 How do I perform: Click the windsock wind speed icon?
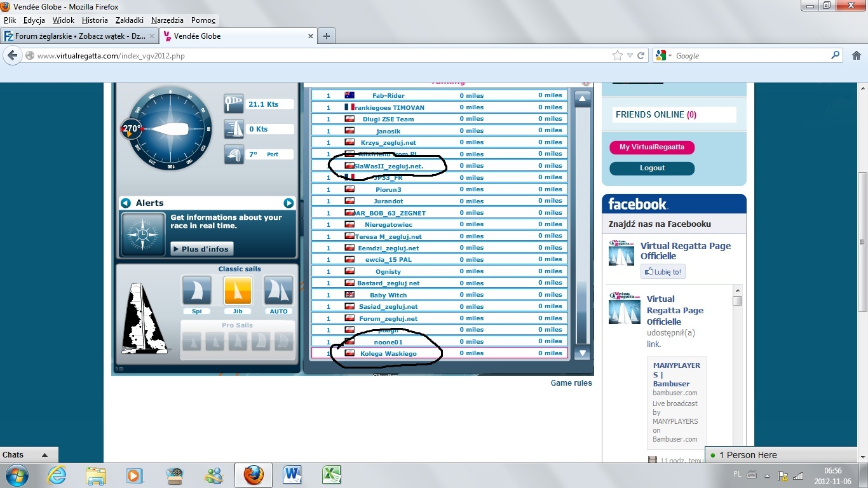(234, 104)
